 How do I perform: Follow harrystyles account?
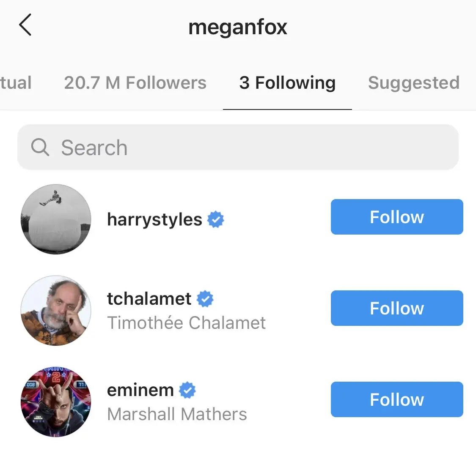tap(396, 216)
